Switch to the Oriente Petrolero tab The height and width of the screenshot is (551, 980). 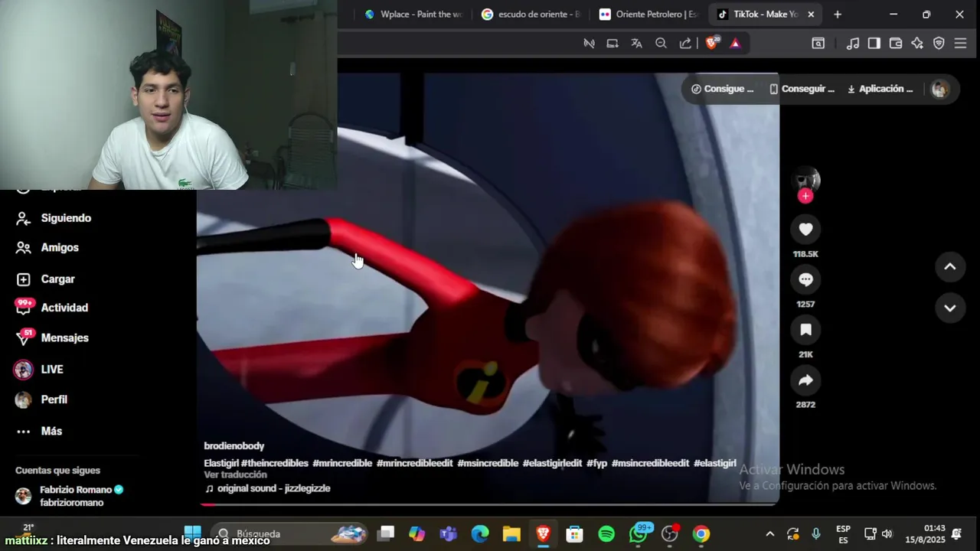coord(648,14)
